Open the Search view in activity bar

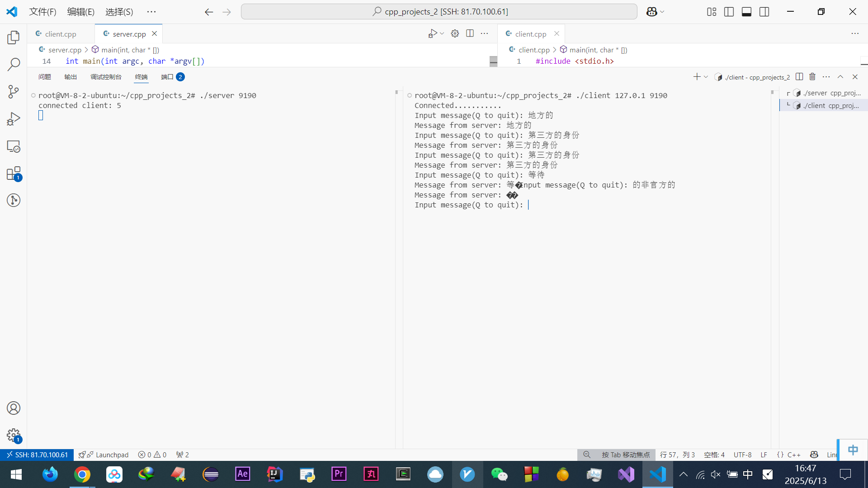point(14,65)
